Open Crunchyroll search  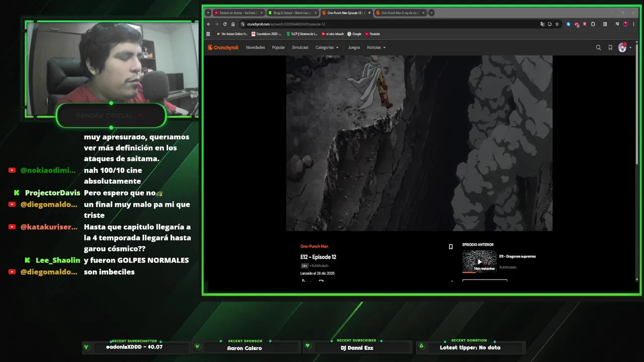click(598, 48)
